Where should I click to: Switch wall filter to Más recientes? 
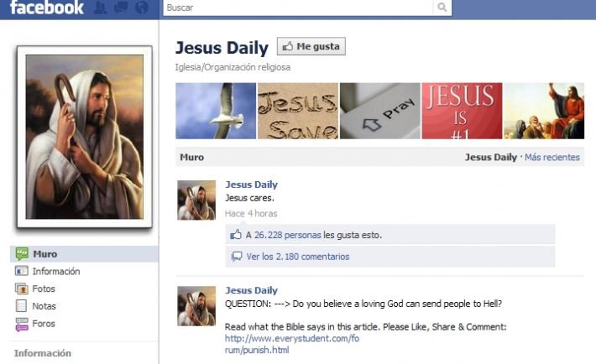click(x=552, y=158)
